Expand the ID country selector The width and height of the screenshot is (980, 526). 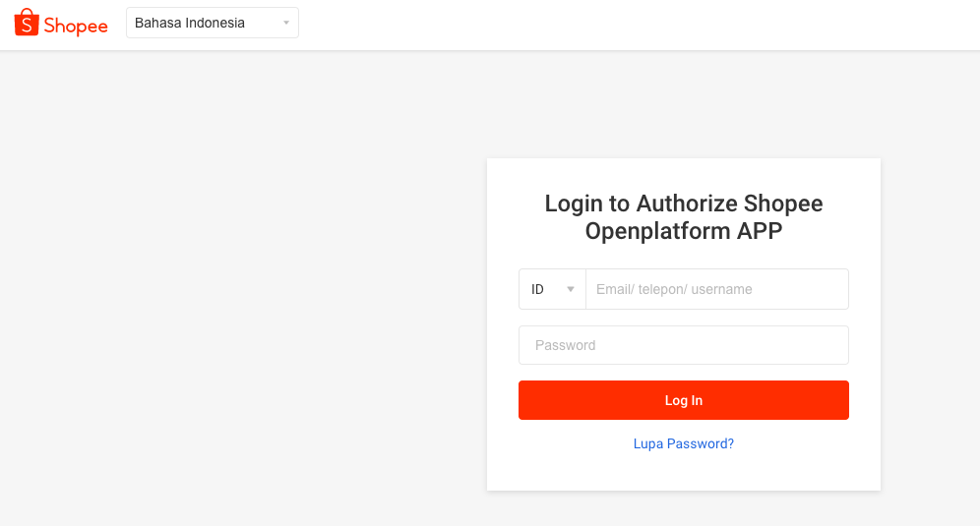click(x=553, y=289)
